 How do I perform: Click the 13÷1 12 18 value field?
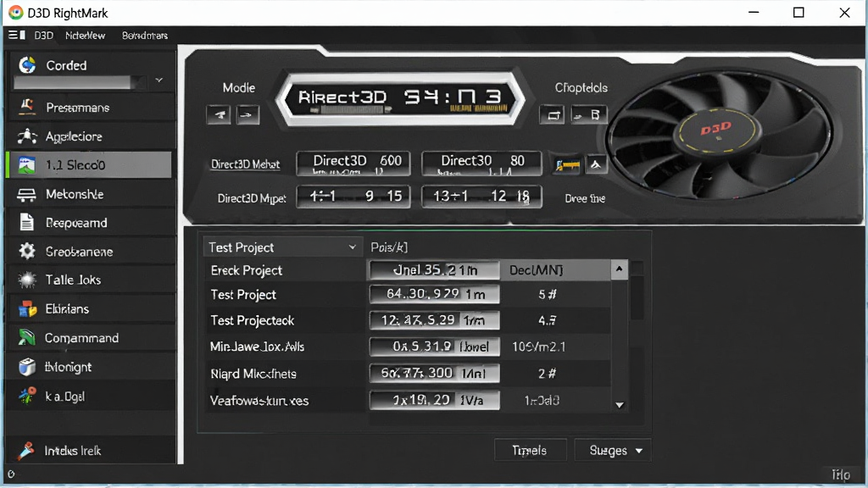pos(481,197)
